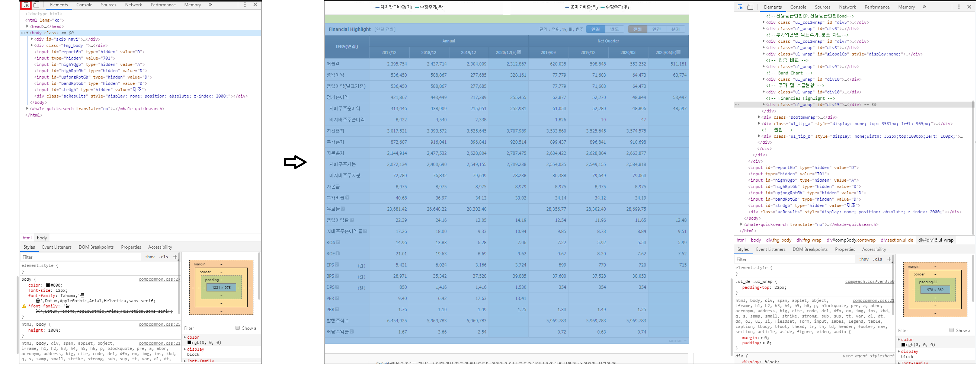Expand div id div5 node
The image size is (980, 367).
763,22
